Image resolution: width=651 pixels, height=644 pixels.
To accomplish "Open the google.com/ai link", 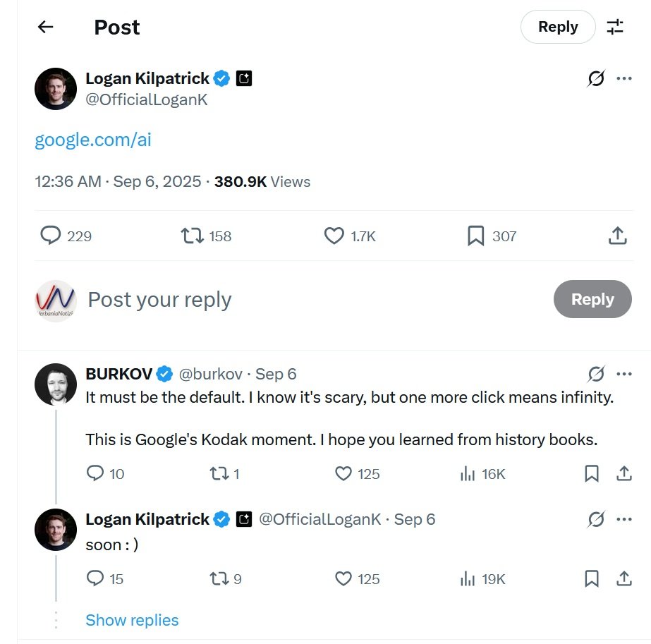I will (x=93, y=140).
